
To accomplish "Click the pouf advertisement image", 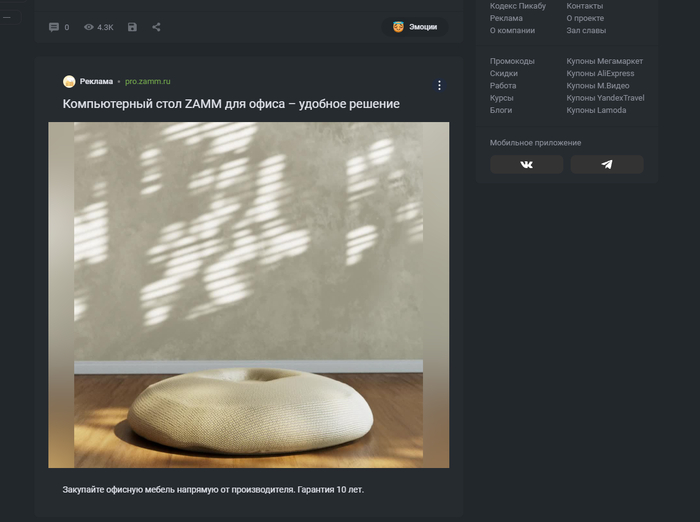I will (248, 295).
